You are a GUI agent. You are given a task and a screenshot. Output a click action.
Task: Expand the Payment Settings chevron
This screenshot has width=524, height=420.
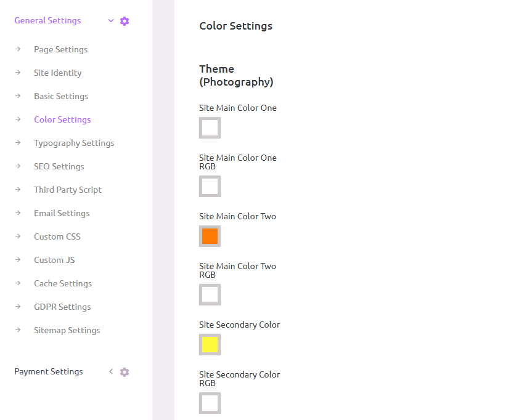click(x=111, y=372)
